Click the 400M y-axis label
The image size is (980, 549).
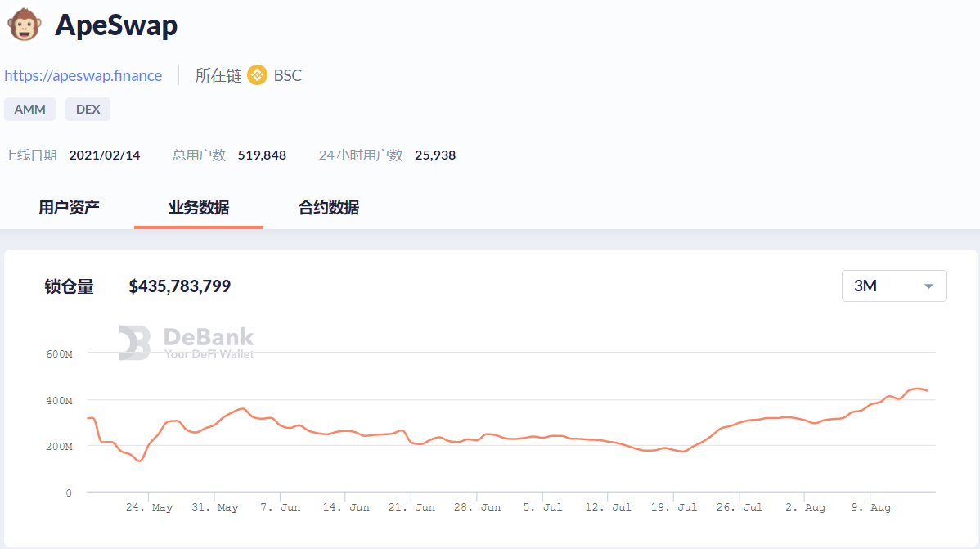click(60, 400)
